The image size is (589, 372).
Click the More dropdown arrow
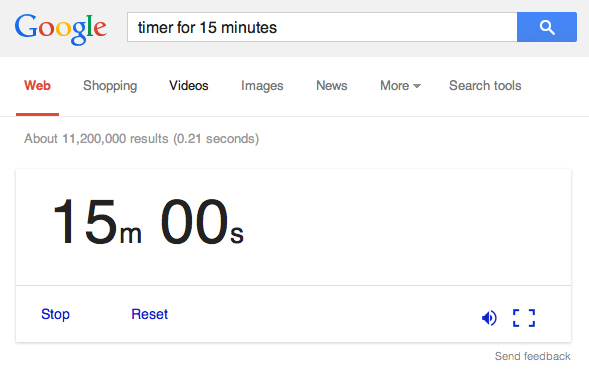click(417, 86)
